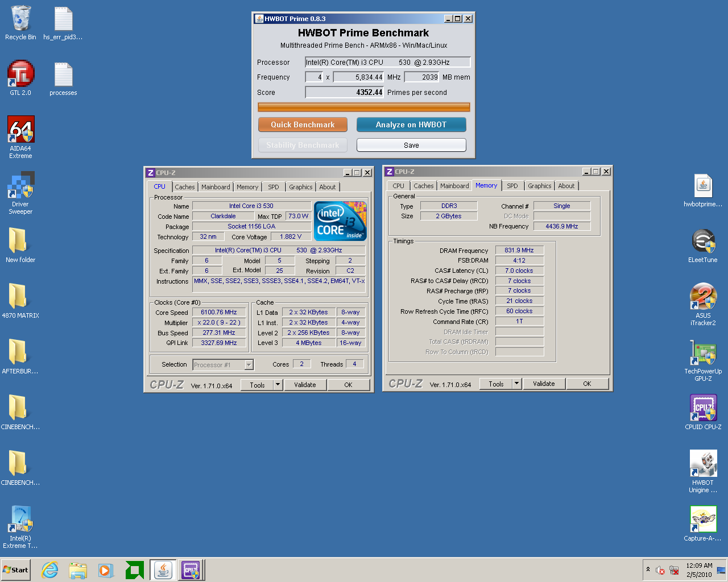Open Windows Explorer from taskbar

pos(78,570)
